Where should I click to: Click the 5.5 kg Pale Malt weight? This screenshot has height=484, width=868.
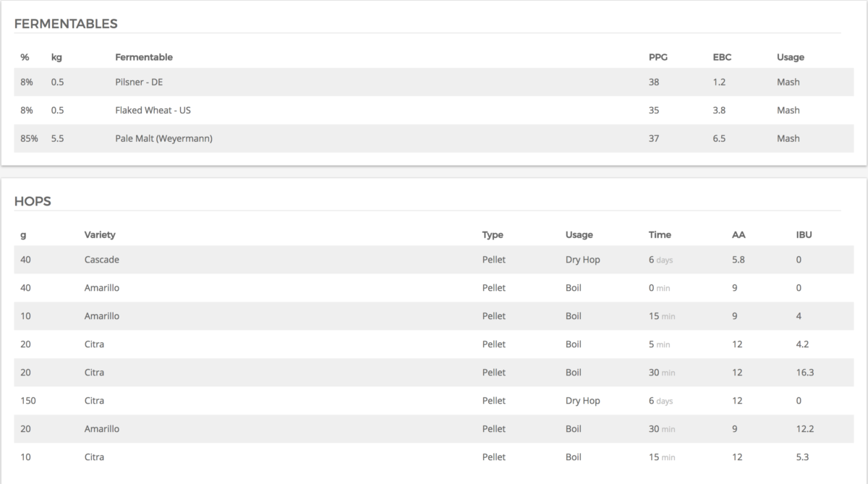(58, 138)
